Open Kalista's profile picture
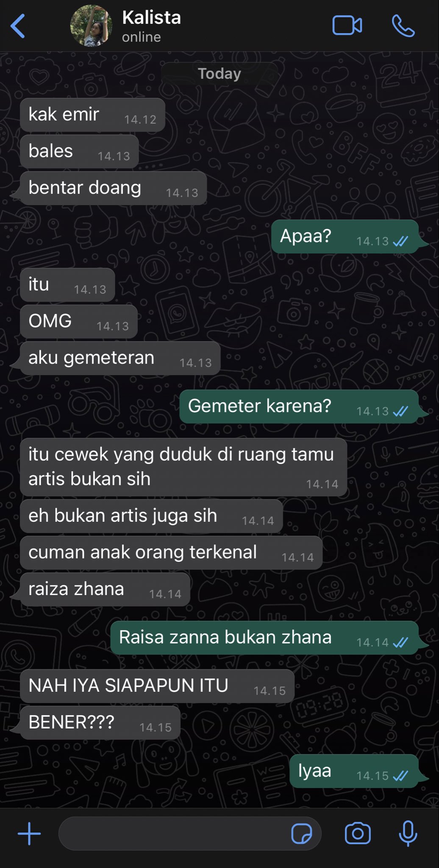This screenshot has height=868, width=439. click(91, 26)
